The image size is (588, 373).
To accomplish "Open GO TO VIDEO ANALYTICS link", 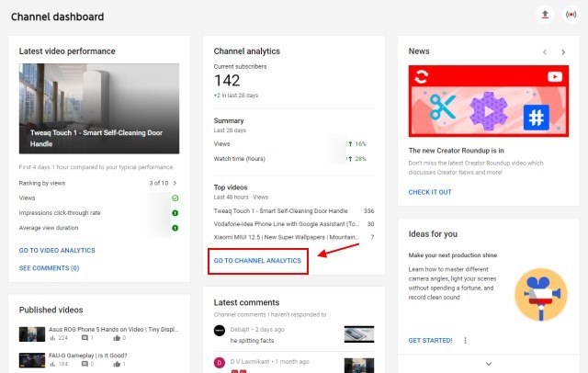I will pos(57,250).
